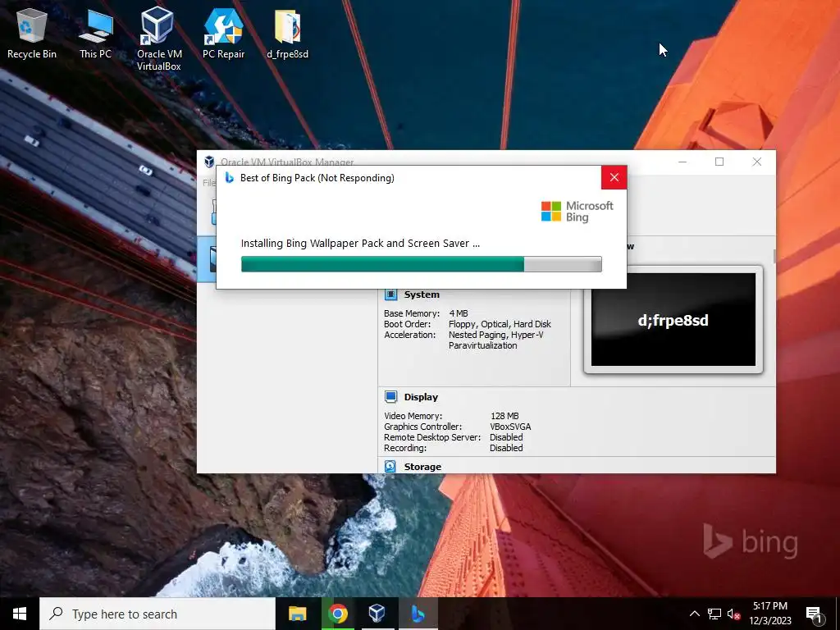The height and width of the screenshot is (630, 840).
Task: Click the Display section icon in VirtualBox
Action: pos(390,397)
